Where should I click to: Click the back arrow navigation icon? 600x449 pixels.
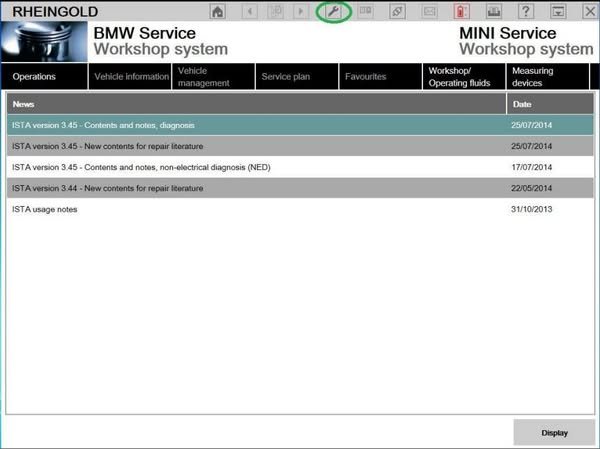click(x=250, y=11)
